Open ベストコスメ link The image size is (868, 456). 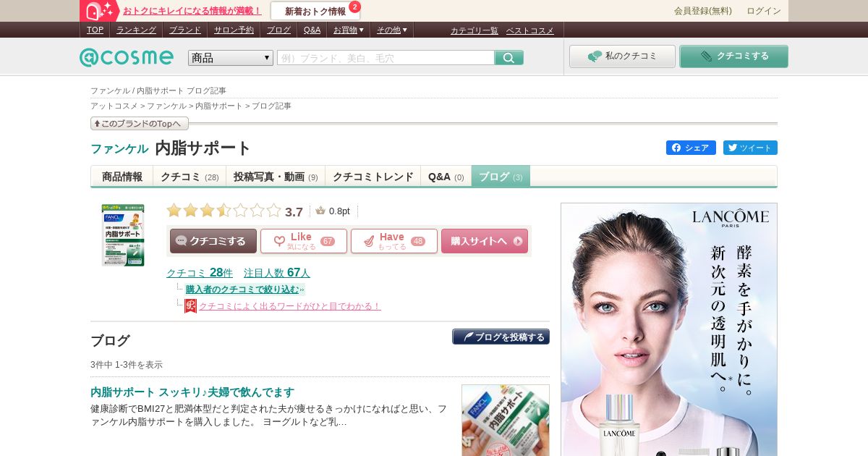click(x=529, y=30)
